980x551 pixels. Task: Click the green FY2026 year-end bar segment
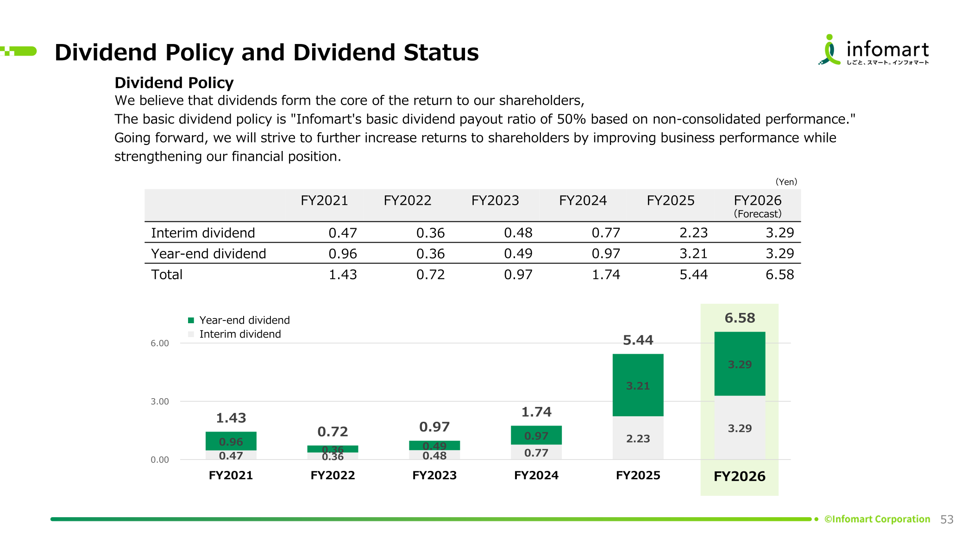click(740, 364)
